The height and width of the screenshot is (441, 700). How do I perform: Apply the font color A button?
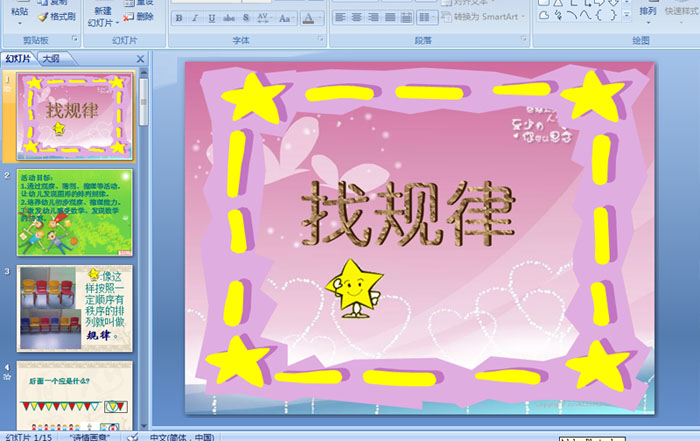pos(308,18)
